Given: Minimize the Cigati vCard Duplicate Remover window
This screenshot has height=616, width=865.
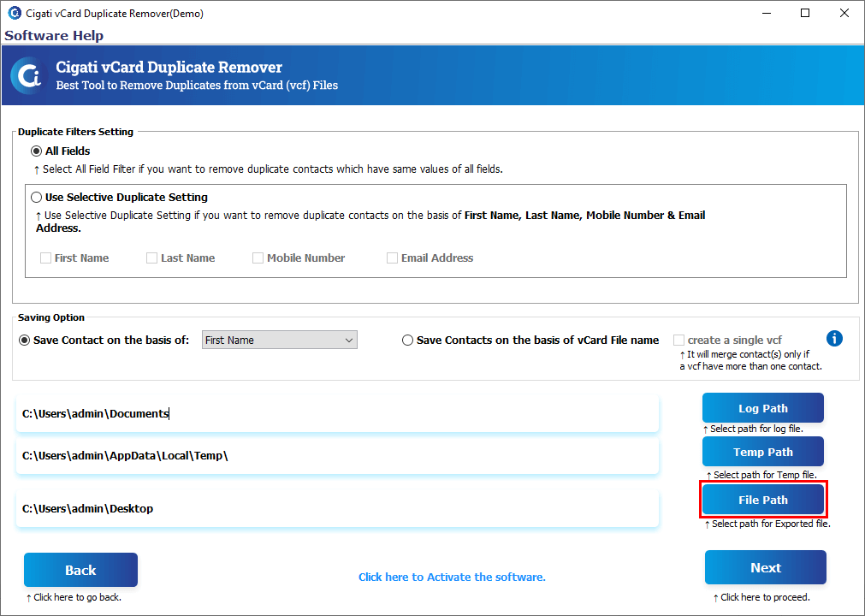Looking at the screenshot, I should click(x=767, y=13).
